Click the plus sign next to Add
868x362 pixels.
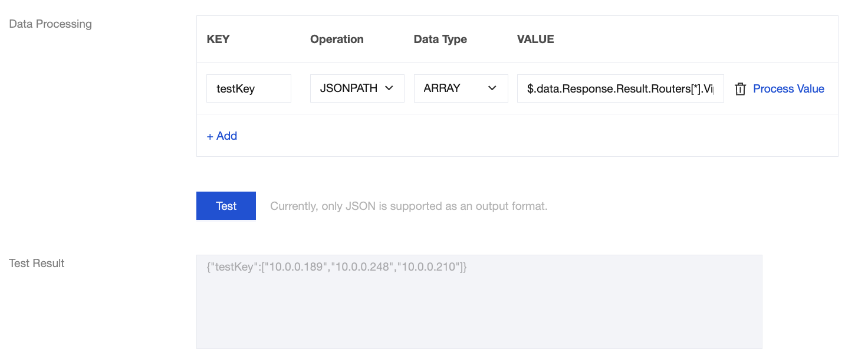pos(210,136)
